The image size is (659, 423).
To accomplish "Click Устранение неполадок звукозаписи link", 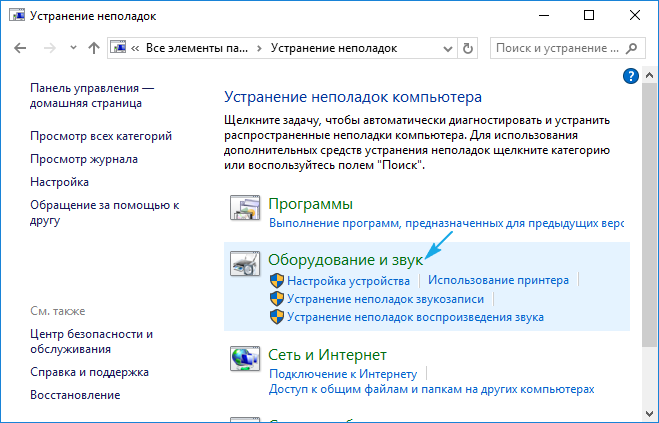I will coord(385,299).
